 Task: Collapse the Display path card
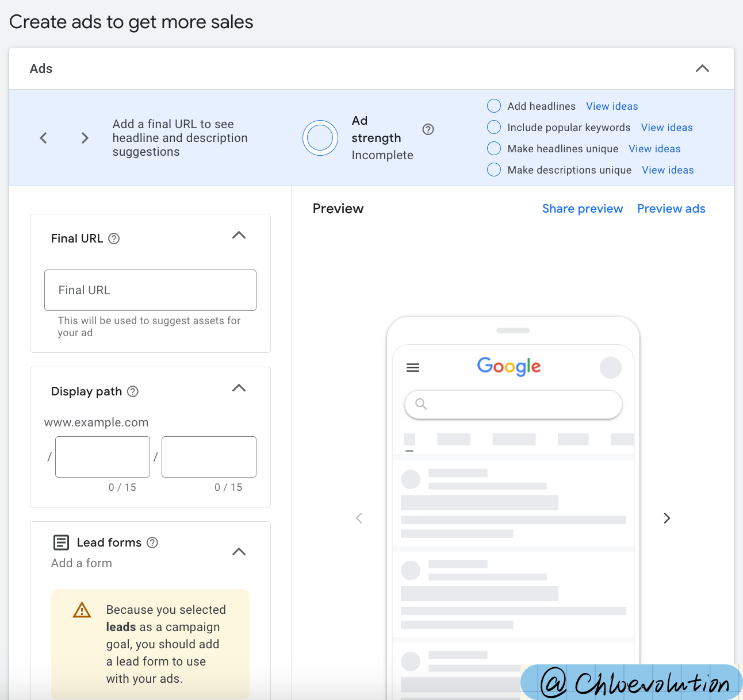tap(239, 388)
